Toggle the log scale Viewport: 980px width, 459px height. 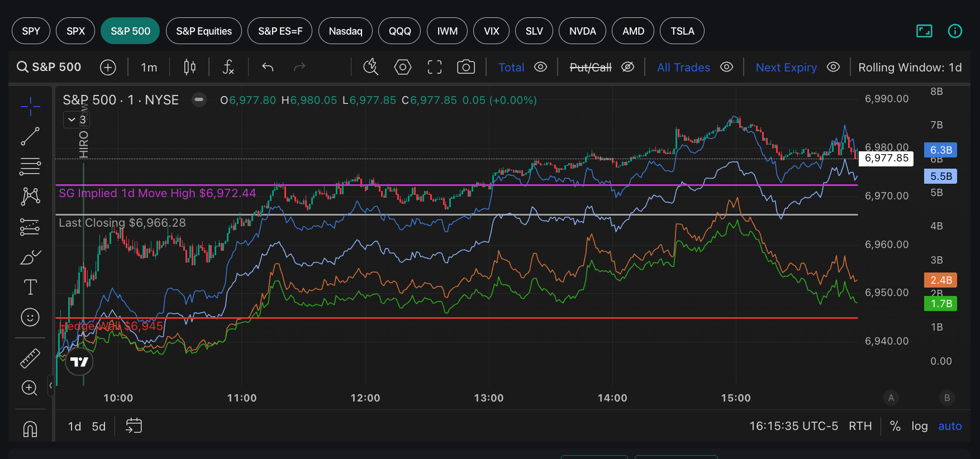click(x=920, y=426)
